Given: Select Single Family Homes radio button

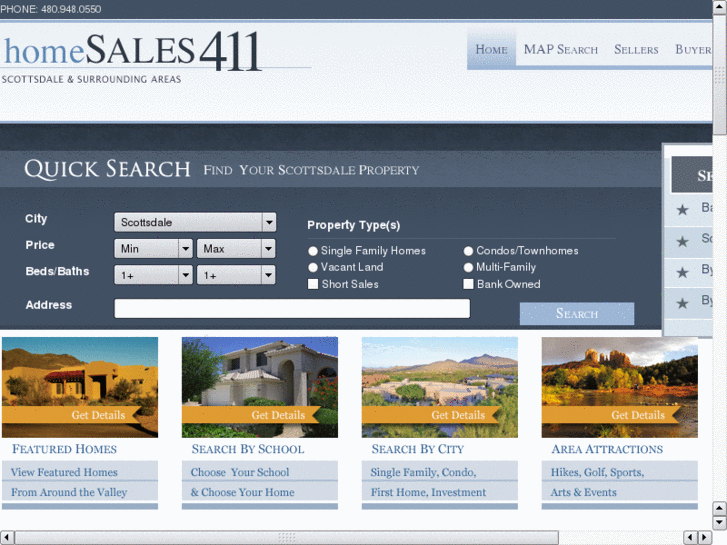Looking at the screenshot, I should pos(313,251).
